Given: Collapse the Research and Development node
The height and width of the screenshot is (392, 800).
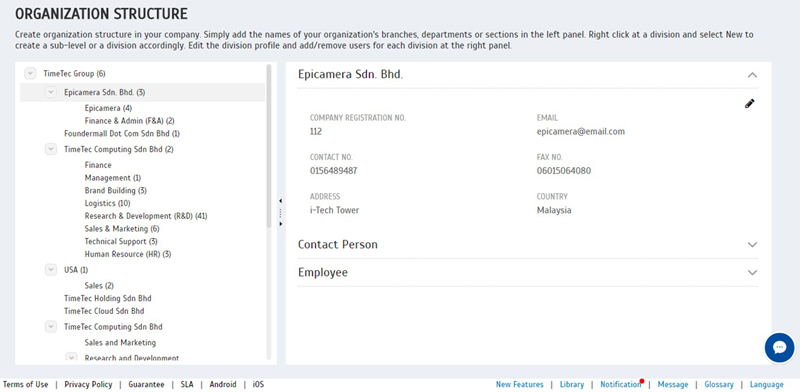Looking at the screenshot, I should (71, 358).
